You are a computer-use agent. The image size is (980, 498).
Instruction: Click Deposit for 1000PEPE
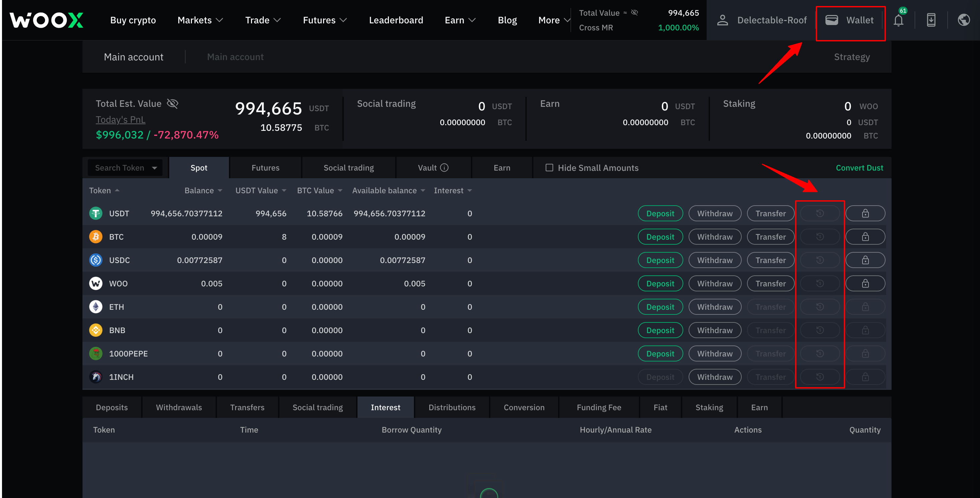tap(660, 354)
